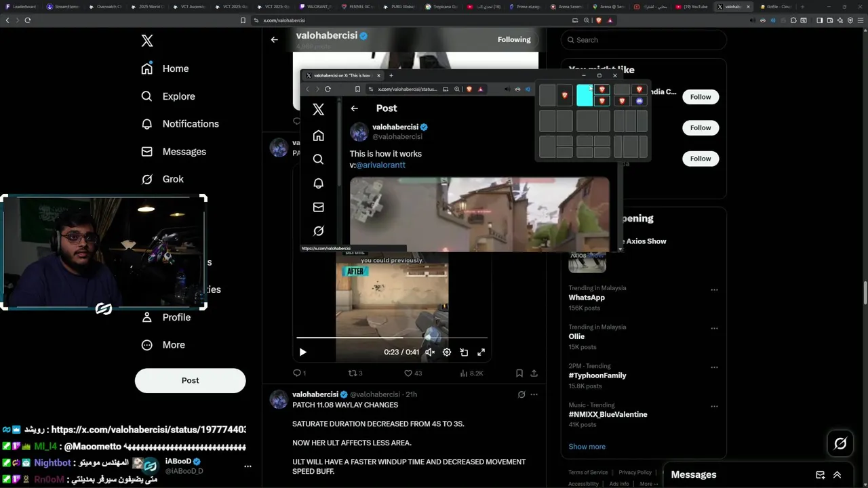Select the highlighted cyan snap layout zone
Image resolution: width=868 pixels, height=488 pixels.
585,95
